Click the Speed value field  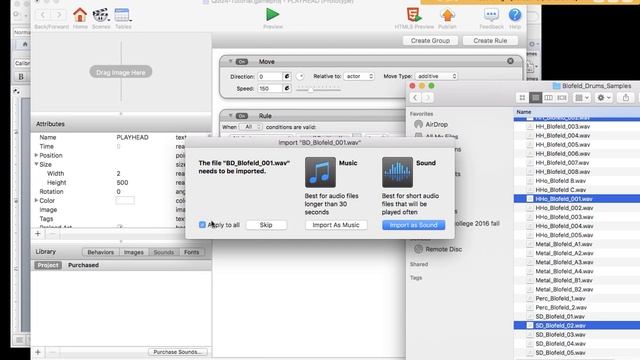(270, 88)
